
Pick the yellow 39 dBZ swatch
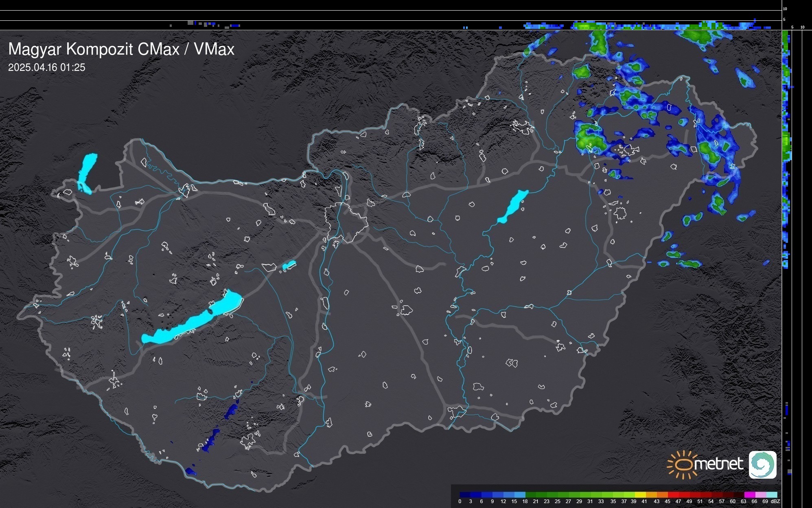640,495
